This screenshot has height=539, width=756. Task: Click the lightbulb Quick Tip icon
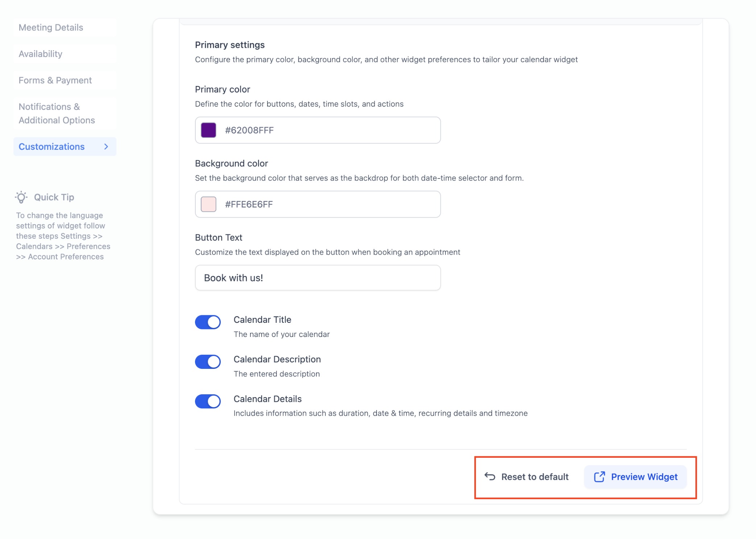tap(21, 197)
